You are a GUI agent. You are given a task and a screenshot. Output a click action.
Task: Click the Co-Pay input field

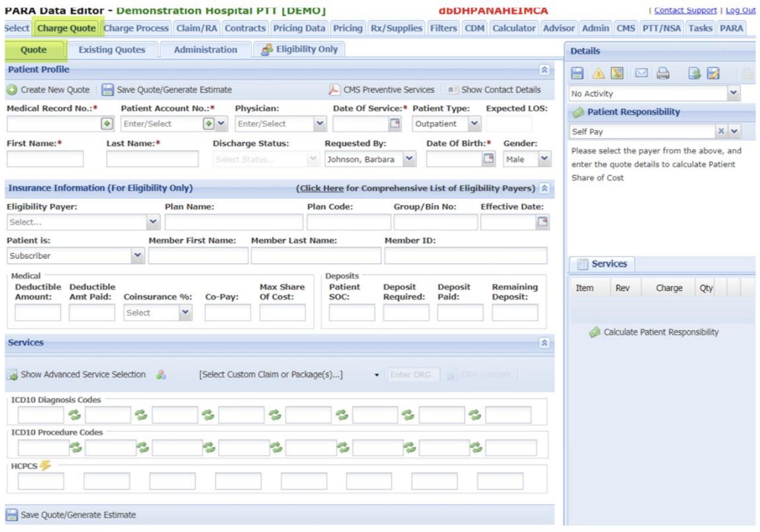(228, 313)
